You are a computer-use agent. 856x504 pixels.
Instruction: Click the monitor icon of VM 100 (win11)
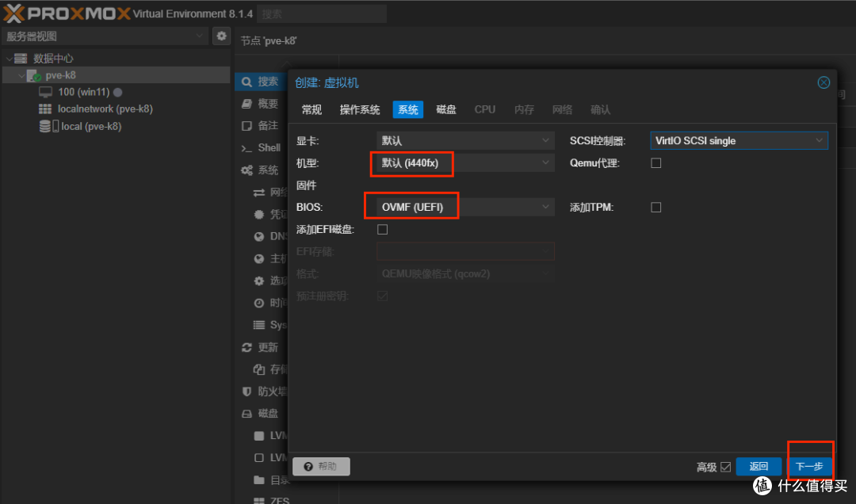pos(45,92)
